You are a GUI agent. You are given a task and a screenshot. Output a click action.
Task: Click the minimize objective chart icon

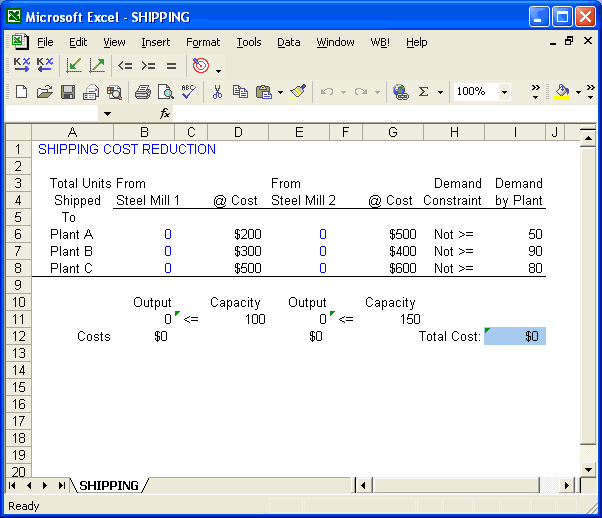(x=74, y=65)
